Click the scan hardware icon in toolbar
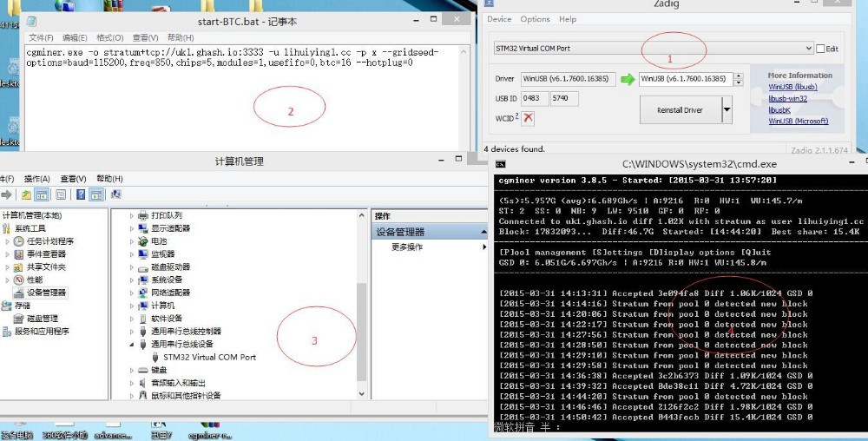This screenshot has height=441, width=868. 115,194
